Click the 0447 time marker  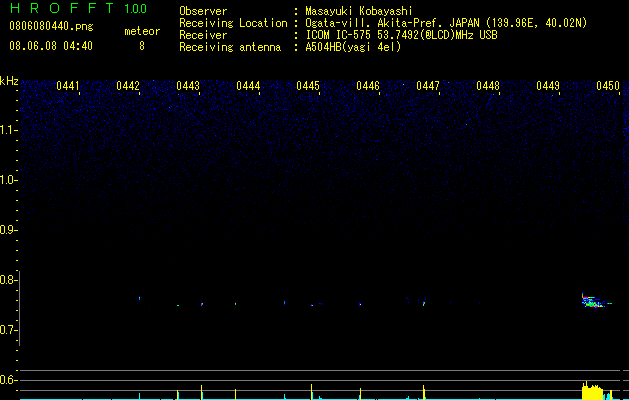point(428,86)
